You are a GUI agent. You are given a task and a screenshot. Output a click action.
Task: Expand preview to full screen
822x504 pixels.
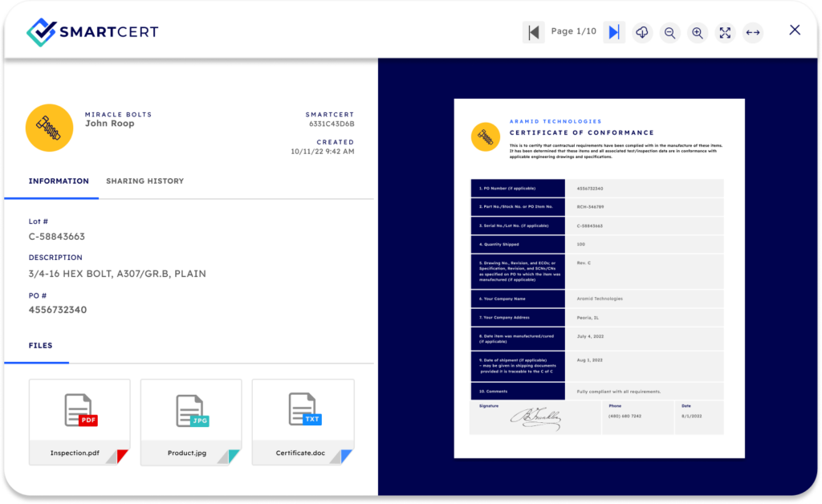[x=725, y=32]
